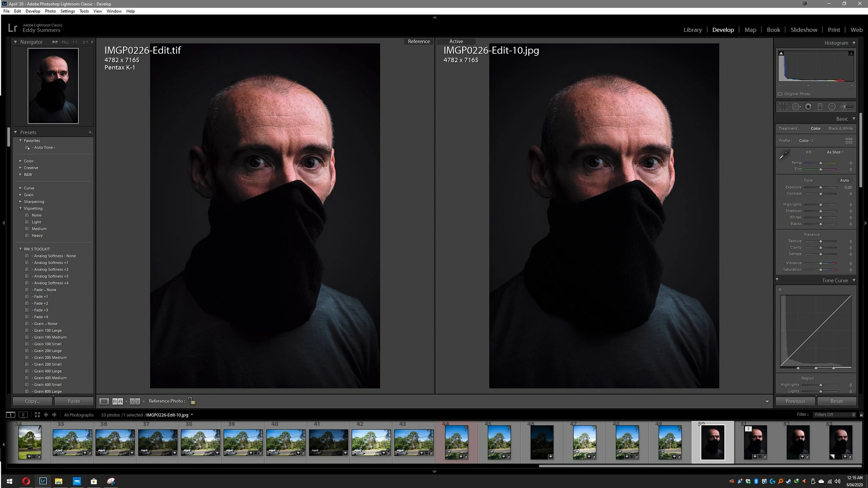Adjust the Exposure slider handle
868x488 pixels.
point(821,187)
